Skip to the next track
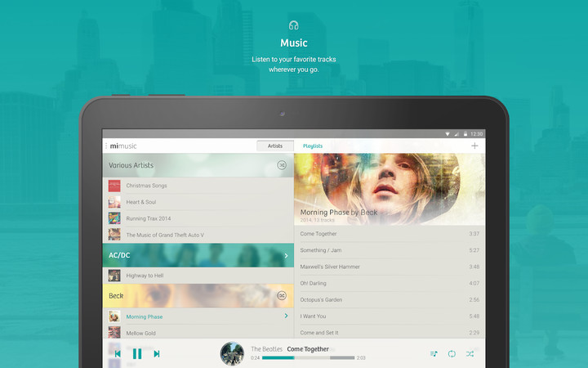 [157, 354]
